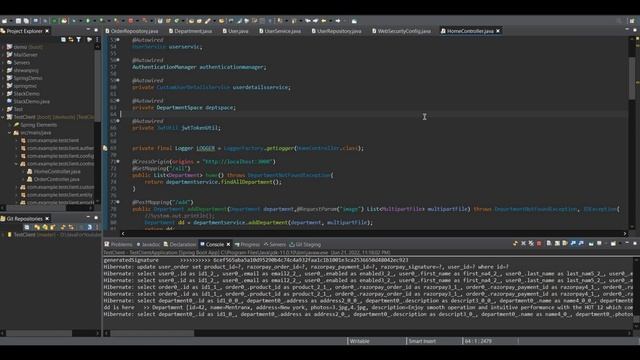640x360 pixels.
Task: Collapse all in Project Explorer toolbar
Action: pos(63,40)
